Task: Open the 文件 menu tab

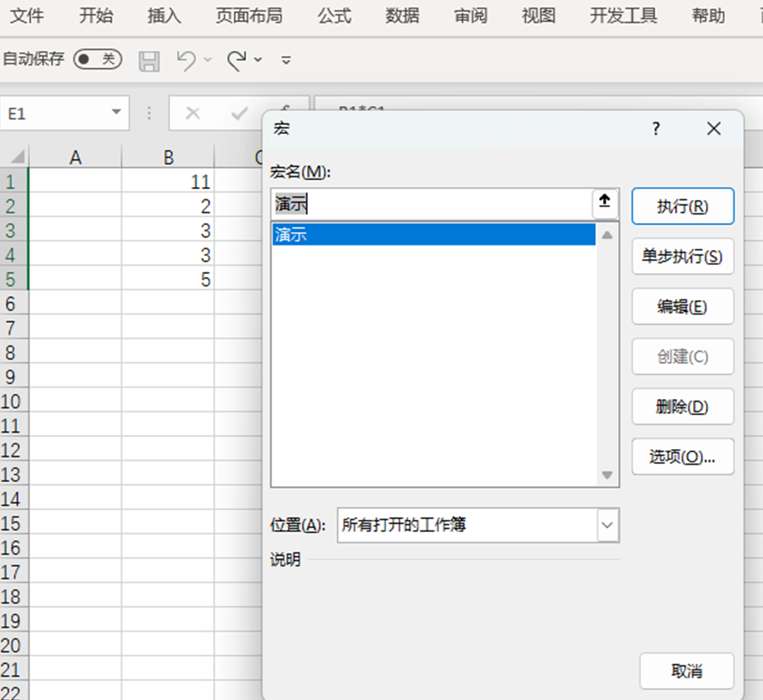Action: point(27,16)
